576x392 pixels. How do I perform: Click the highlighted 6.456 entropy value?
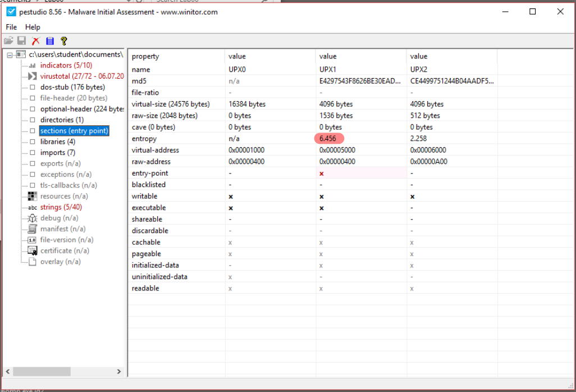tap(328, 139)
